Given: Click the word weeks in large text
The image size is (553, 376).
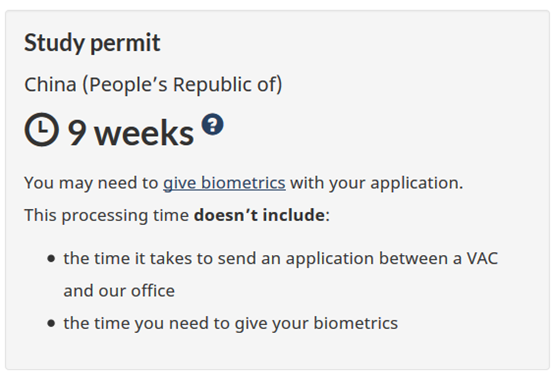Looking at the screenshot, I should (144, 133).
